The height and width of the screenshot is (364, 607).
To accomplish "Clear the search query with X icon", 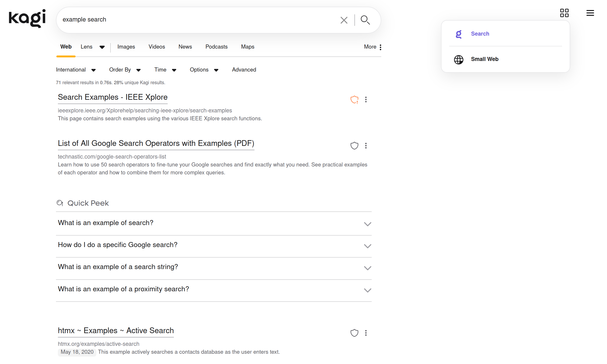I will tap(344, 20).
